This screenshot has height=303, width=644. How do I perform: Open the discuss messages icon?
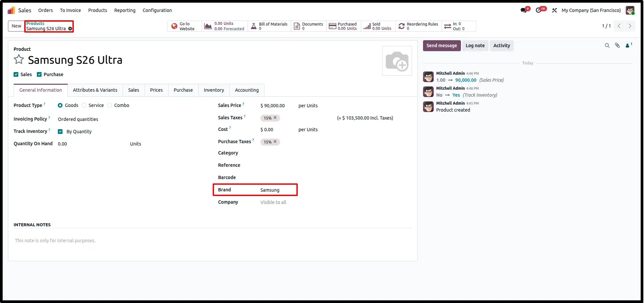[x=524, y=10]
